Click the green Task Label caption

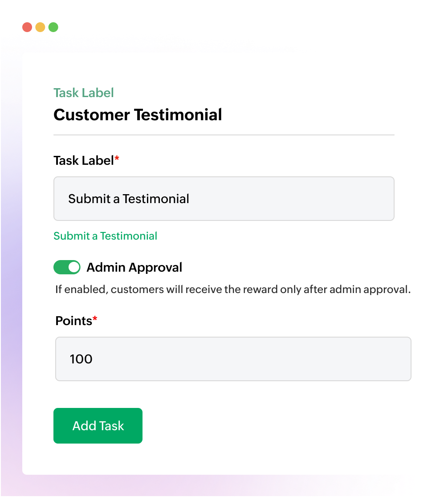click(x=83, y=93)
